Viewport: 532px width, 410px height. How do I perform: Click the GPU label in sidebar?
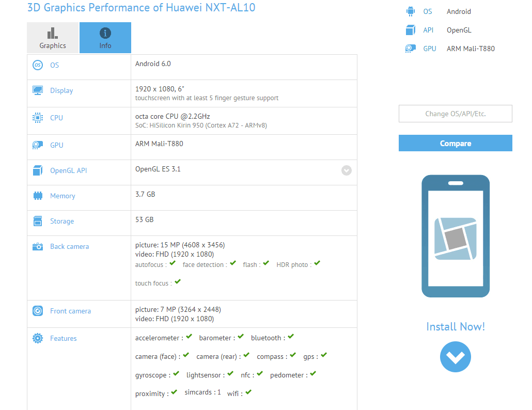(x=430, y=49)
